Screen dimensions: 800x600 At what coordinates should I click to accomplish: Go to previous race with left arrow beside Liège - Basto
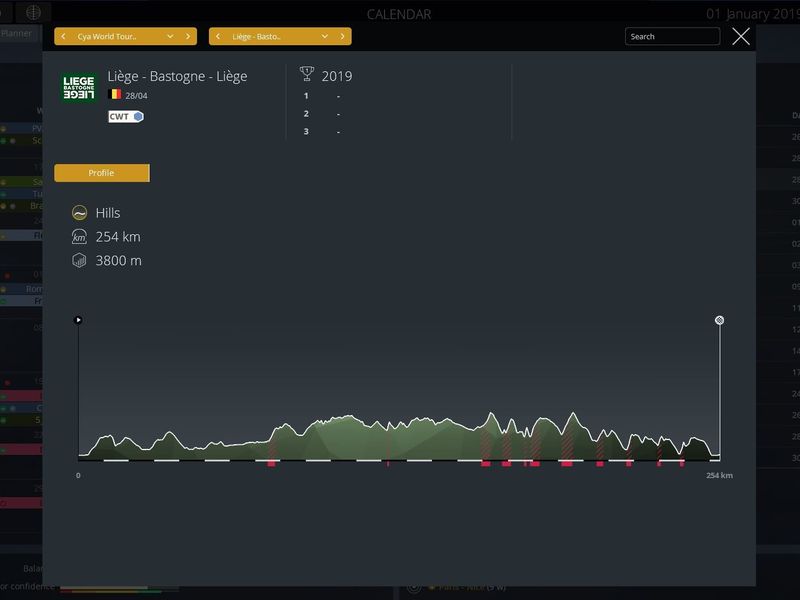coord(218,36)
